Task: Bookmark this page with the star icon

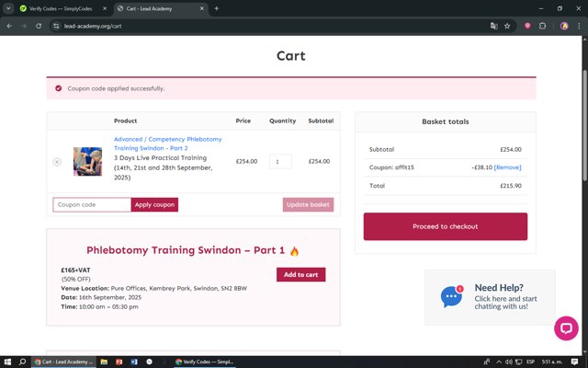Action: pyautogui.click(x=507, y=26)
